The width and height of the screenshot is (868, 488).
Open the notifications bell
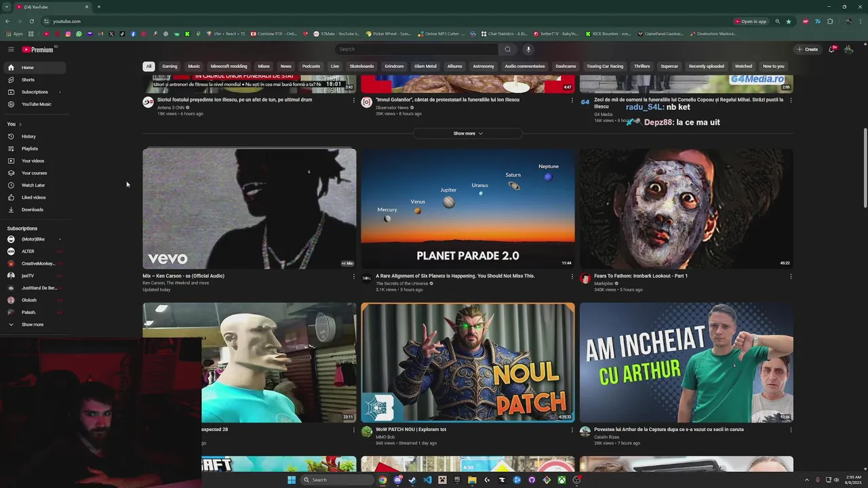coord(832,49)
